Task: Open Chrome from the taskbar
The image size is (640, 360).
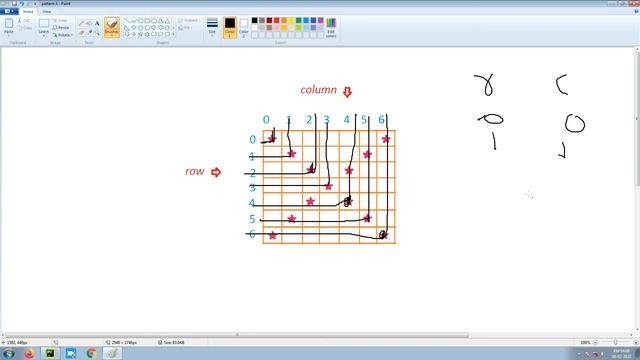Action: click(91, 353)
